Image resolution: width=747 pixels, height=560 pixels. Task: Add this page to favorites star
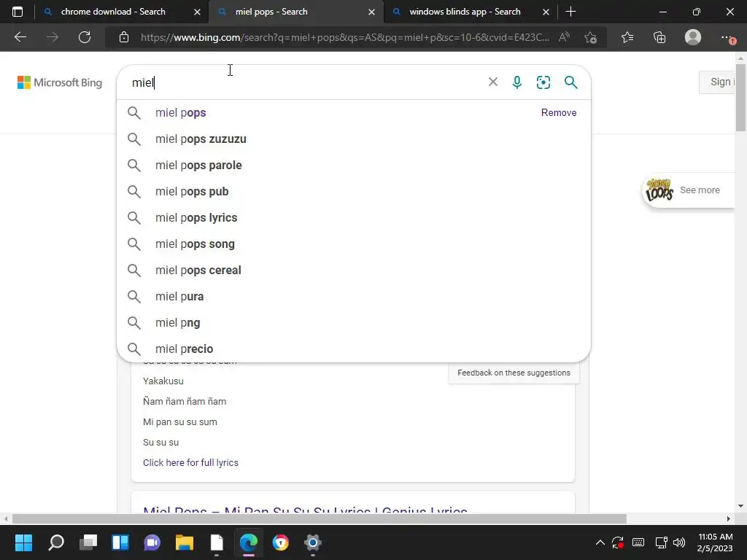click(x=591, y=37)
